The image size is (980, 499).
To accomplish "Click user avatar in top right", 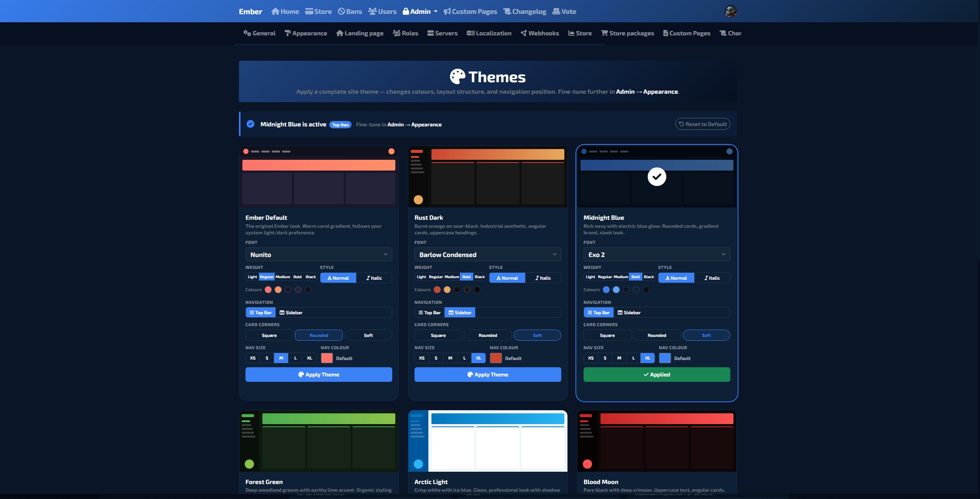I will point(730,11).
